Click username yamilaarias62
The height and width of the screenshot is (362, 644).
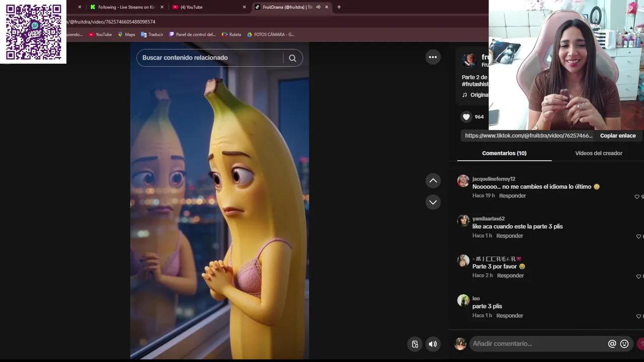click(489, 219)
